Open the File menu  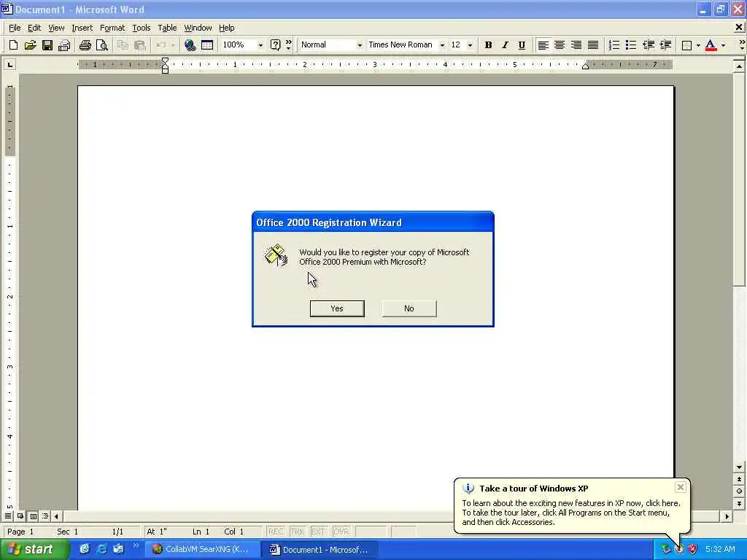click(15, 28)
